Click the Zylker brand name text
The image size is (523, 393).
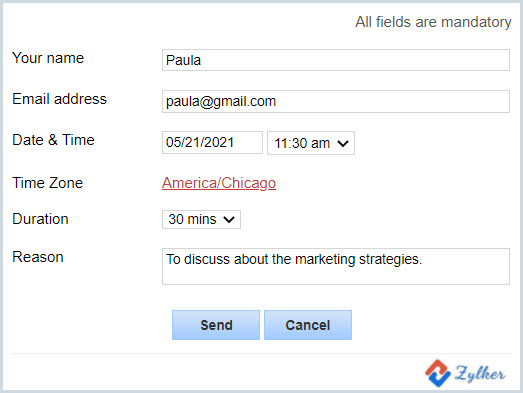(480, 374)
